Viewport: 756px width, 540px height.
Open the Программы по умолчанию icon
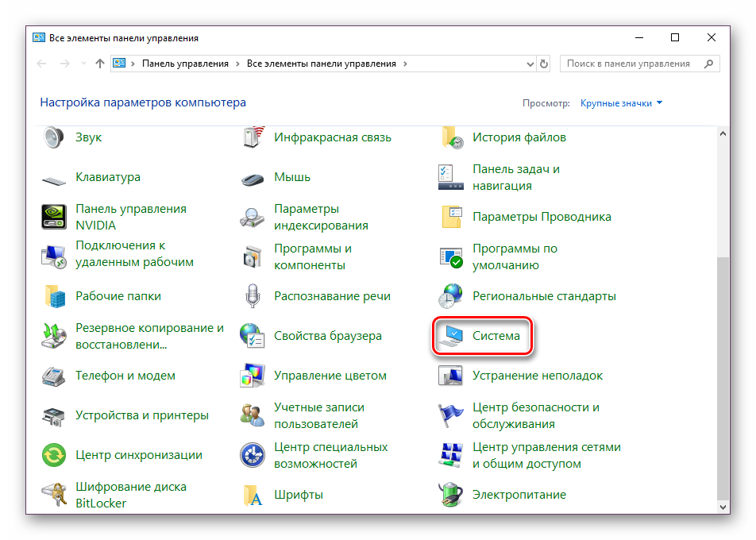[x=451, y=257]
